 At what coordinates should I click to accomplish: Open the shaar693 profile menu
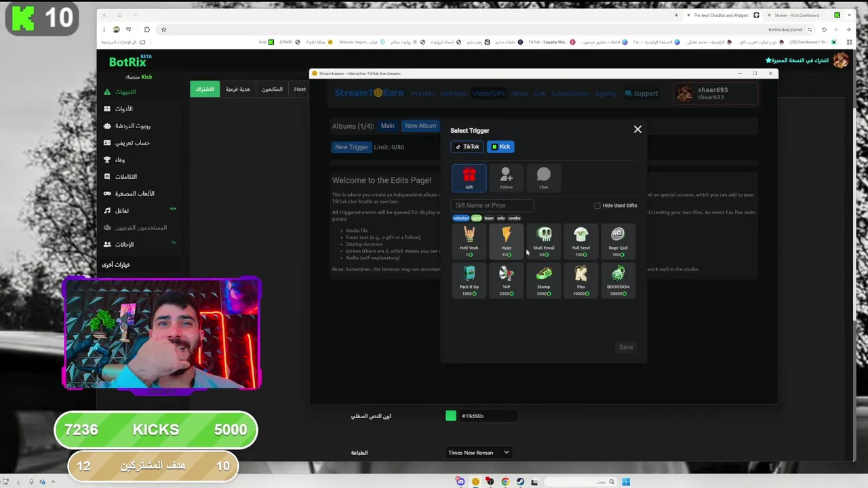coord(715,94)
